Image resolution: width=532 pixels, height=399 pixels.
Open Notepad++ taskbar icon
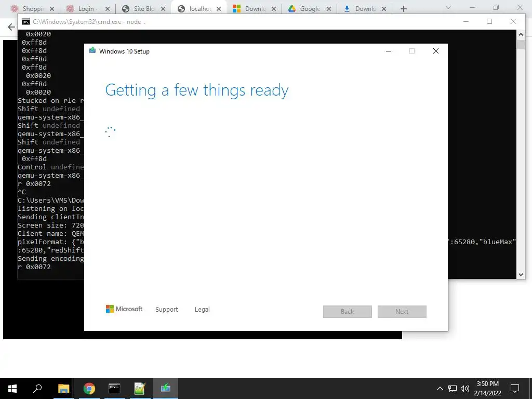coord(140,389)
